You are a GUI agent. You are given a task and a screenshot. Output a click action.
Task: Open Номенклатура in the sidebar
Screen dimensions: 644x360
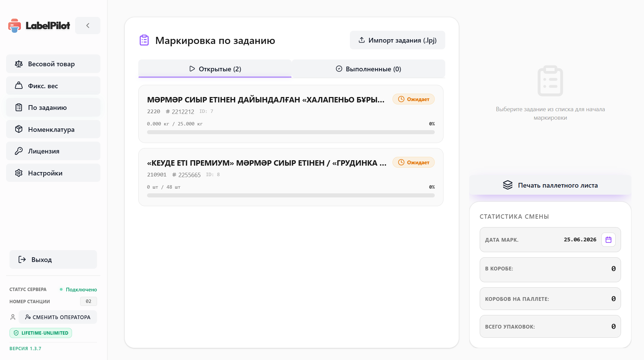point(53,129)
